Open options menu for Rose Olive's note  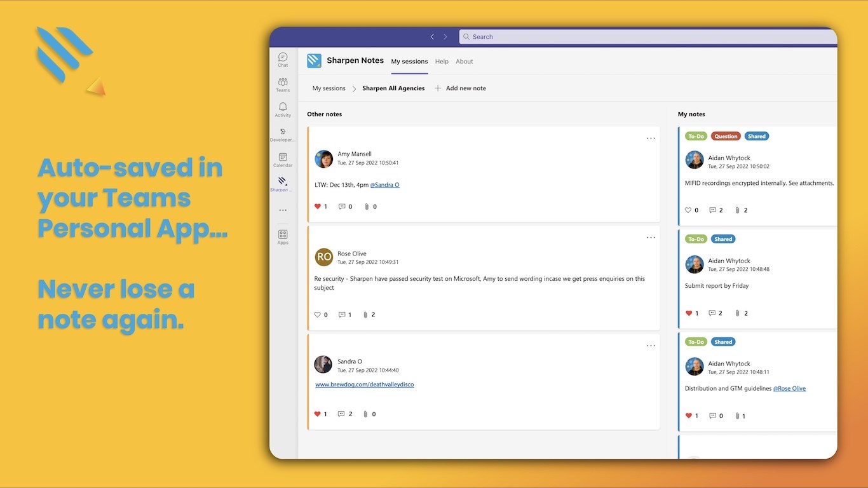tap(651, 237)
